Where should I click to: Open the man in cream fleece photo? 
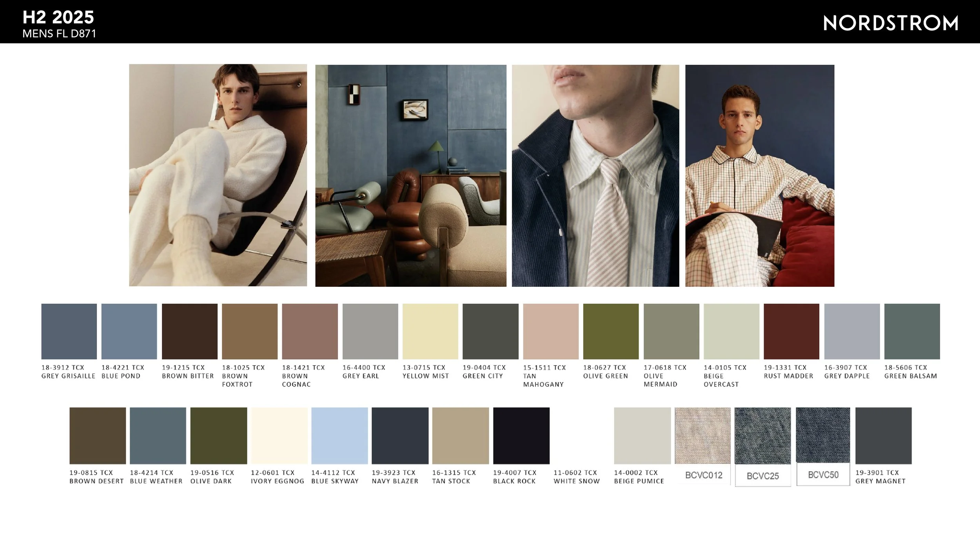218,175
